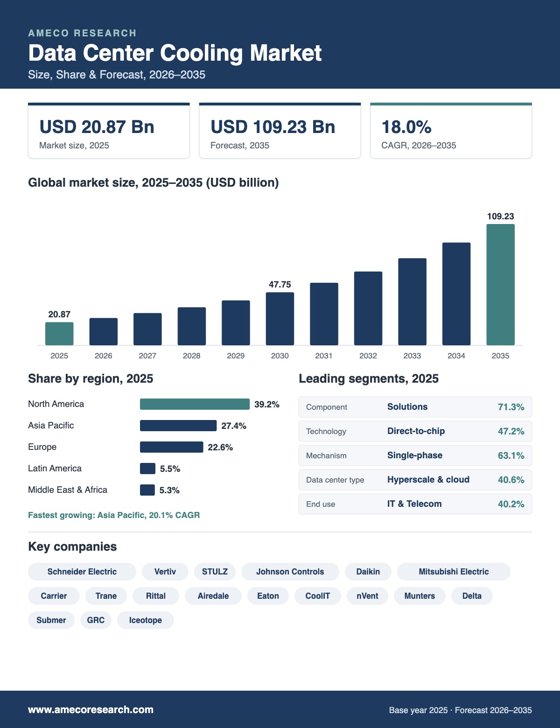
Task: Select the Munters chip
Action: click(420, 596)
